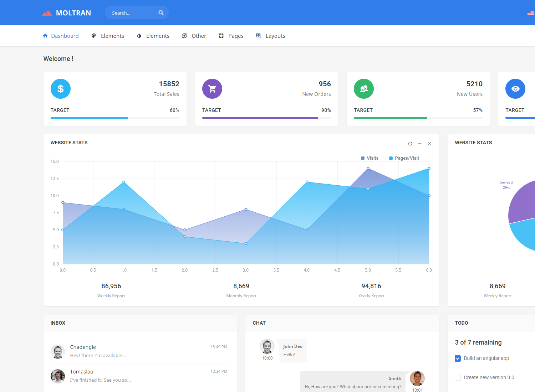Viewport: 535px width, 392px height.
Task: Click the 86,956 Weekly Report value
Action: point(111,286)
